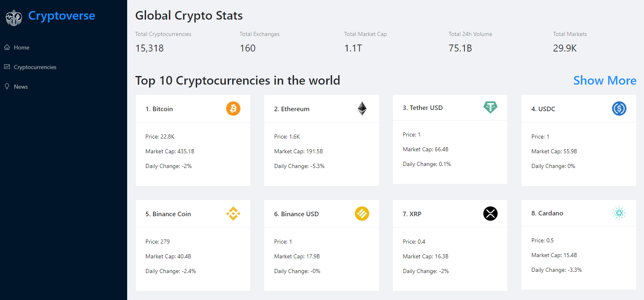Click the Home house icon
The image size is (644, 300).
click(x=7, y=47)
